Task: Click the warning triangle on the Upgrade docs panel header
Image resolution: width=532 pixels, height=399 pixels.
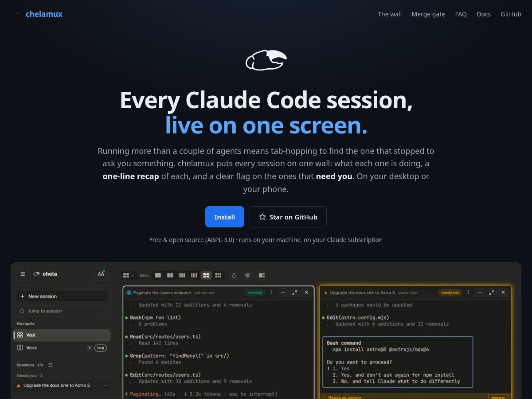Action: (x=326, y=293)
